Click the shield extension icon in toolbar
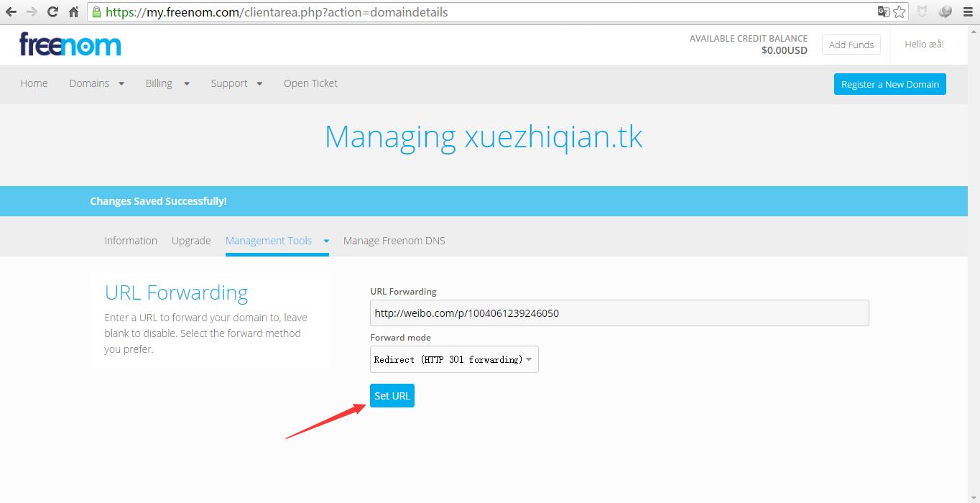This screenshot has height=503, width=980. (x=923, y=12)
